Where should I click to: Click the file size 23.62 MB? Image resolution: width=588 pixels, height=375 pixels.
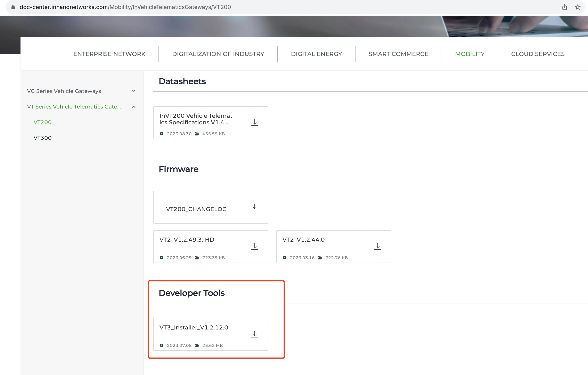[x=212, y=345]
